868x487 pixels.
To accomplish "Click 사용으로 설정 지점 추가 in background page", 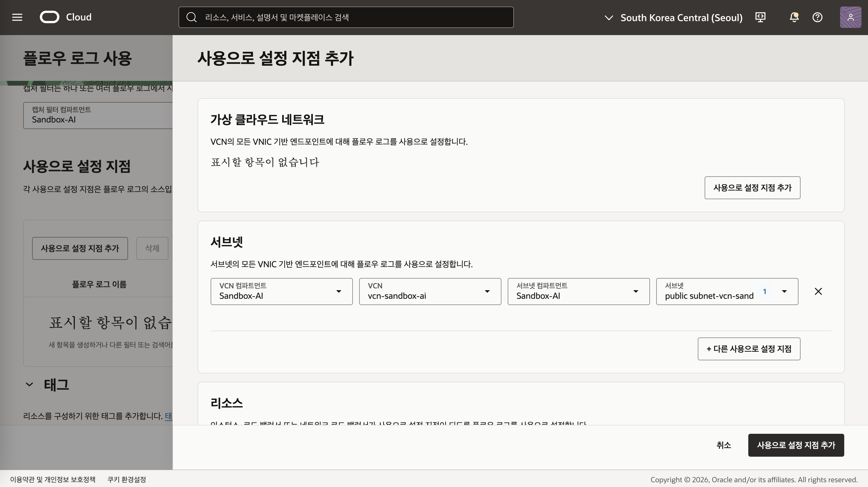I will [80, 249].
